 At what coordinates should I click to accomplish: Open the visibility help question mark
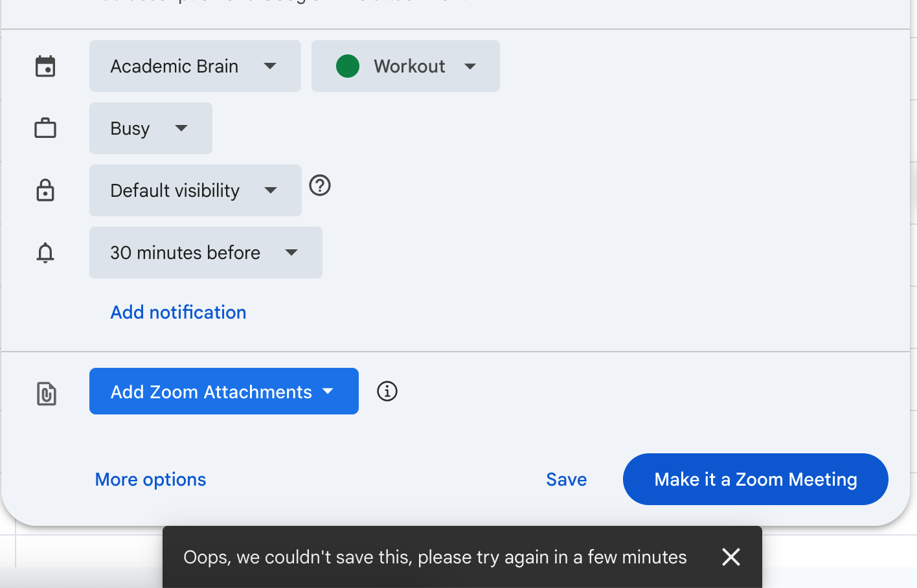320,186
